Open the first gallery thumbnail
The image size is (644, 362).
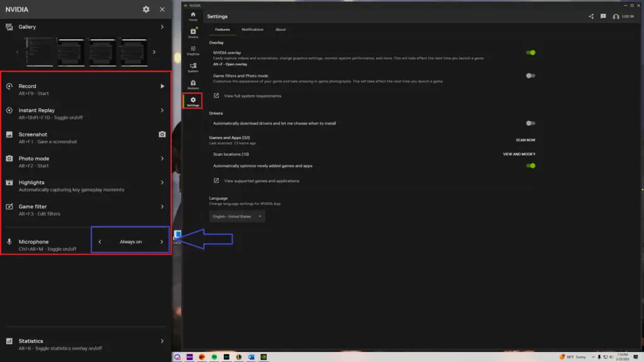[40, 52]
